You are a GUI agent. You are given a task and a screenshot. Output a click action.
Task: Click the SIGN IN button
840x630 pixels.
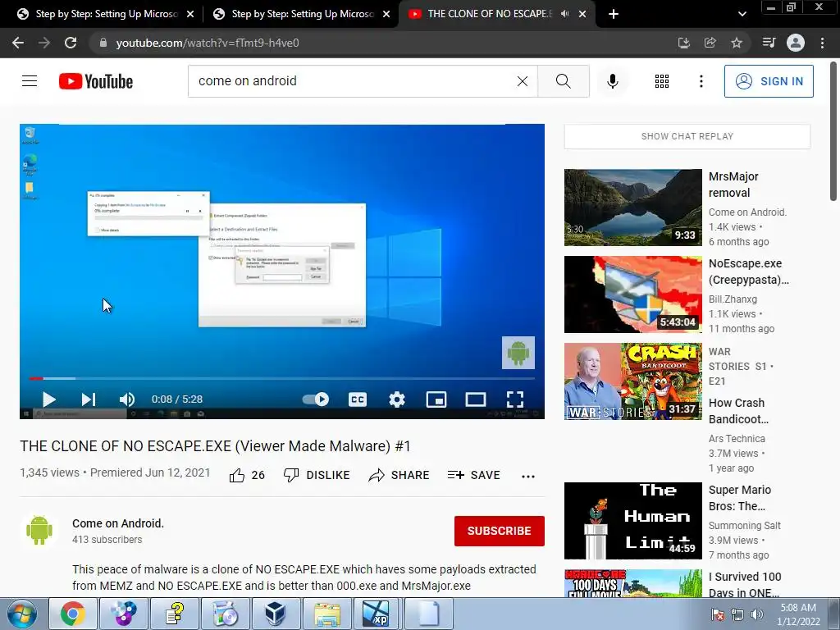click(768, 81)
